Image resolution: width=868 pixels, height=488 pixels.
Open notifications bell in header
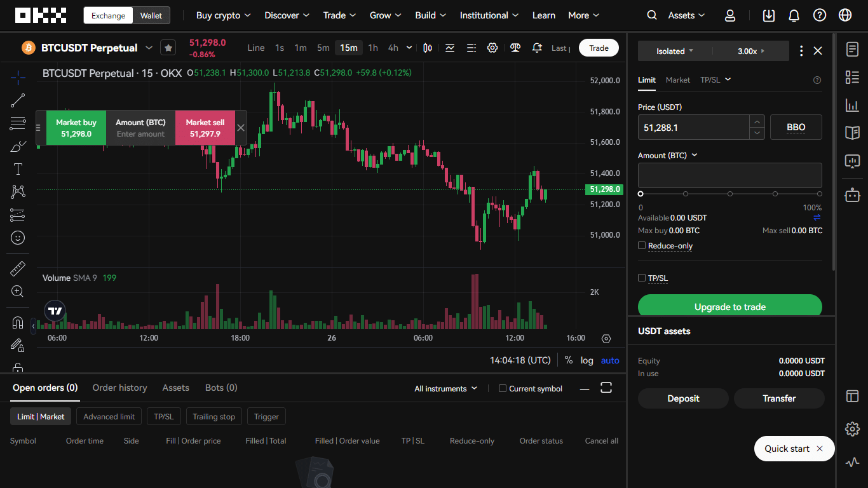pyautogui.click(x=794, y=15)
